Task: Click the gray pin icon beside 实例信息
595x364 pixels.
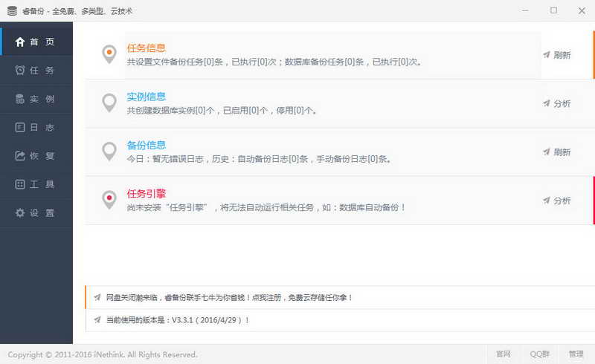Action: pyautogui.click(x=109, y=103)
